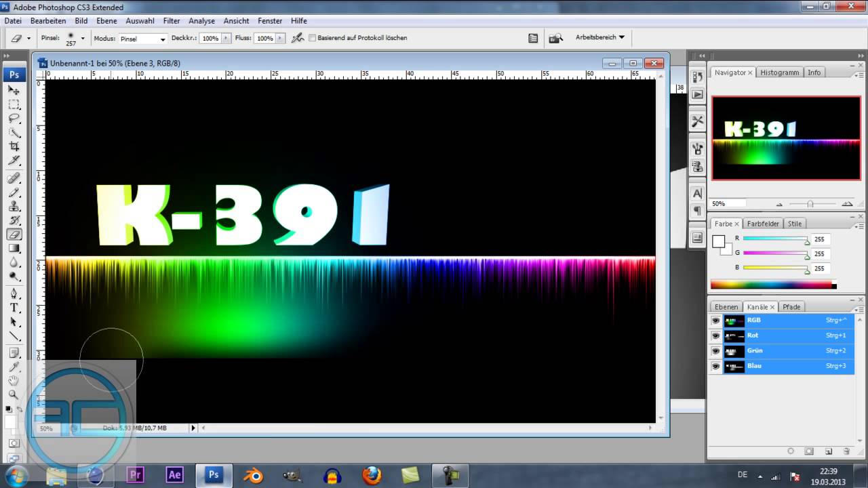Viewport: 868px width, 488px height.
Task: Select the Clone Stamp tool
Action: pos(14,207)
